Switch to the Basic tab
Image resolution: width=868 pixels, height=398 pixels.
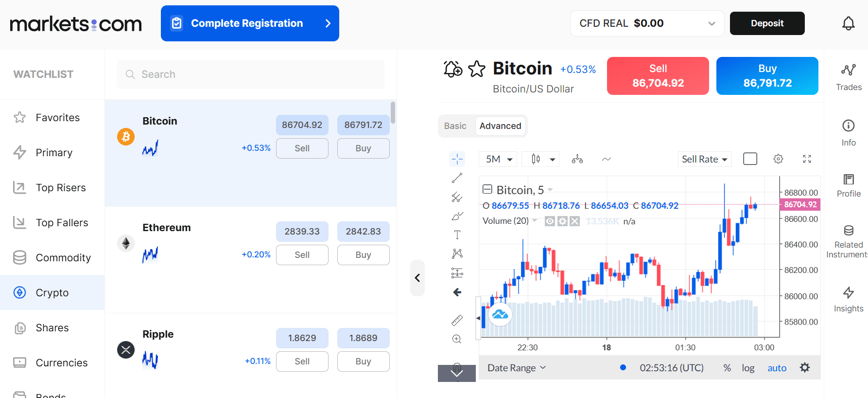pyautogui.click(x=455, y=126)
